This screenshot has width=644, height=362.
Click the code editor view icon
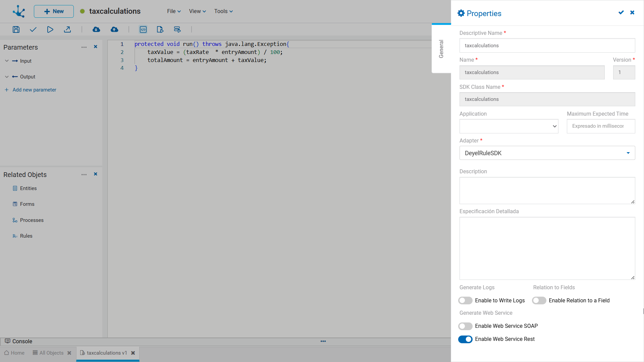click(143, 29)
